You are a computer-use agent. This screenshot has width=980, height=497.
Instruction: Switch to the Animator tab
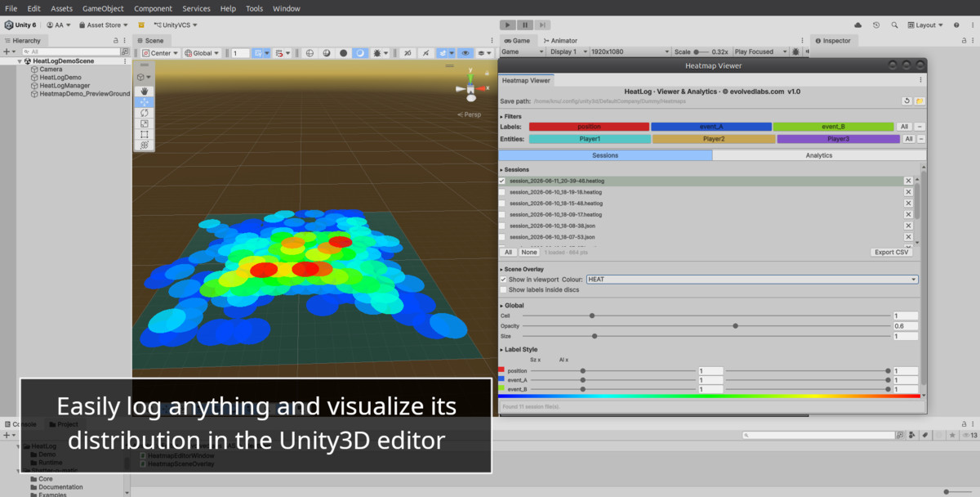(559, 40)
